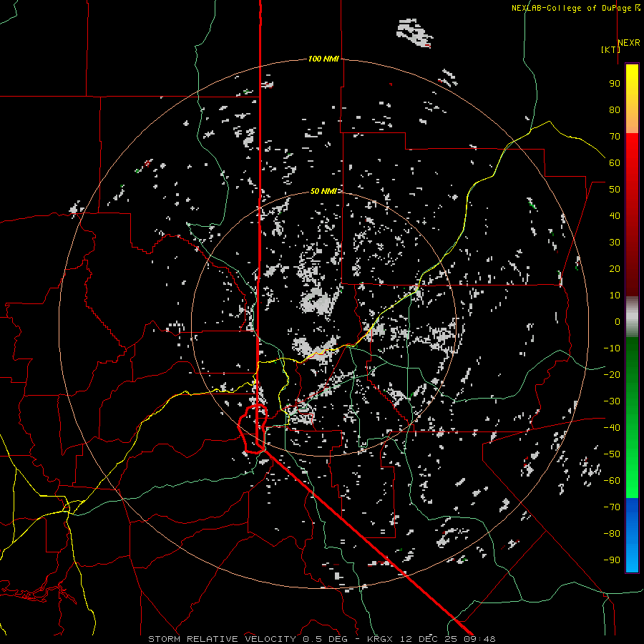Click the 80 value on the velocity scale
This screenshot has height=644, width=644.
(615, 109)
